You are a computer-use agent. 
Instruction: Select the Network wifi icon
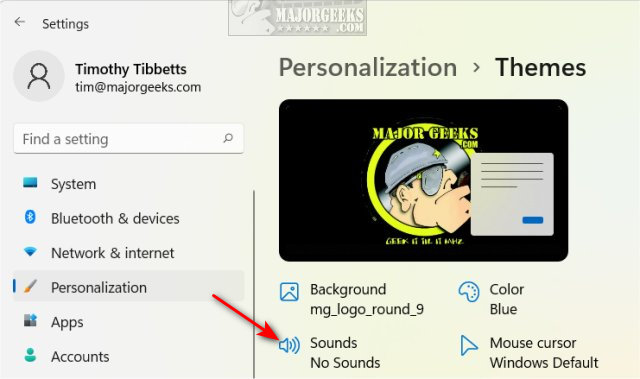(x=30, y=251)
